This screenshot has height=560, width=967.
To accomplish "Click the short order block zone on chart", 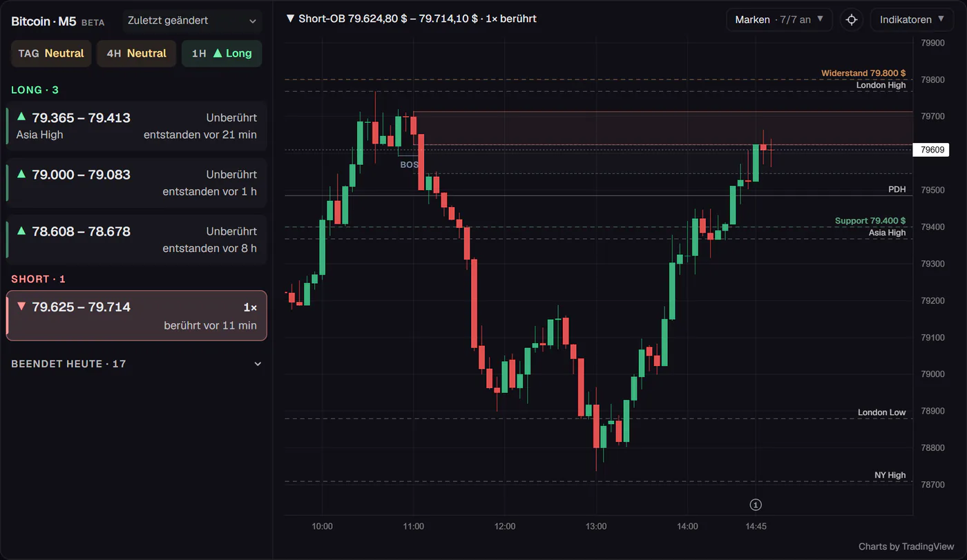I will click(663, 128).
